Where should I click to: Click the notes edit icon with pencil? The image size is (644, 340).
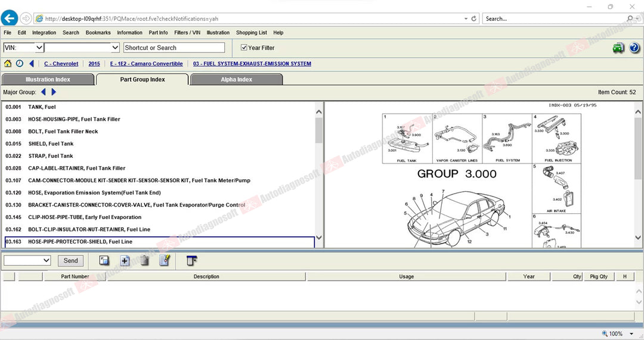click(165, 260)
